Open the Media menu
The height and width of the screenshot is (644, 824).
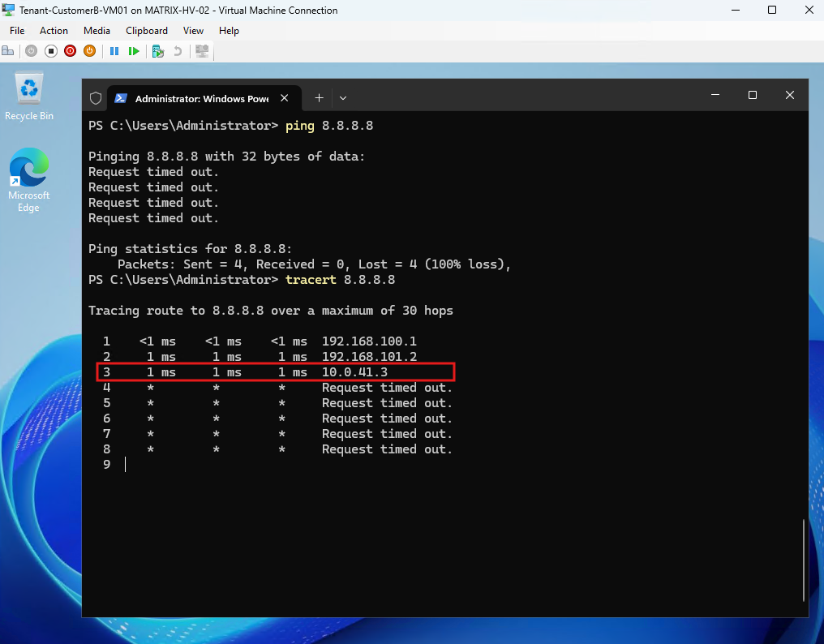coord(97,31)
